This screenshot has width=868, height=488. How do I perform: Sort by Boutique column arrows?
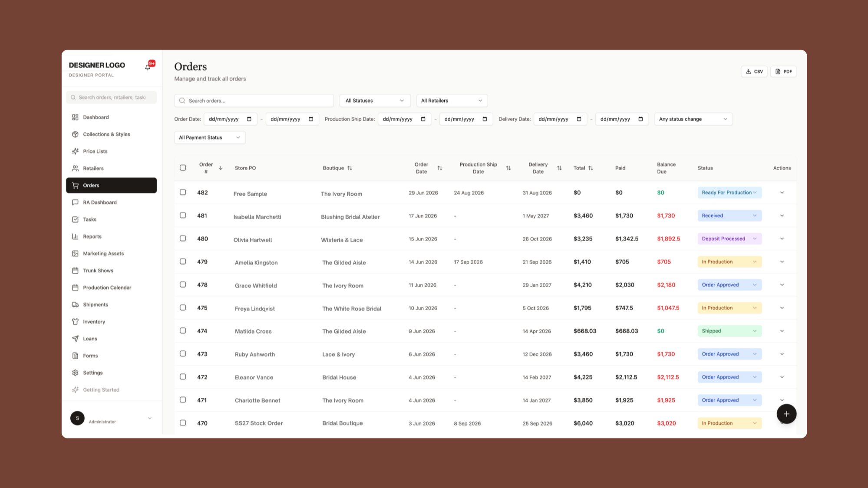click(x=350, y=168)
